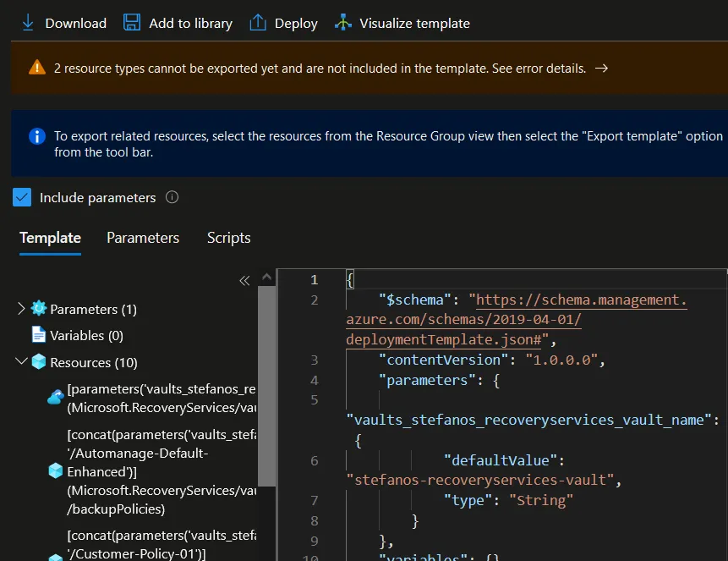Switch to the Parameters tab
The image size is (728, 561).
[143, 238]
